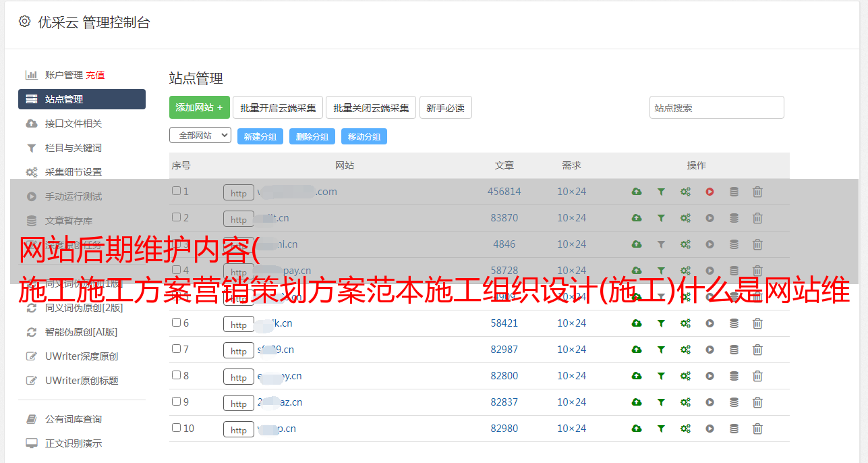Open the filter icon for row 6
The image size is (868, 463).
click(661, 323)
